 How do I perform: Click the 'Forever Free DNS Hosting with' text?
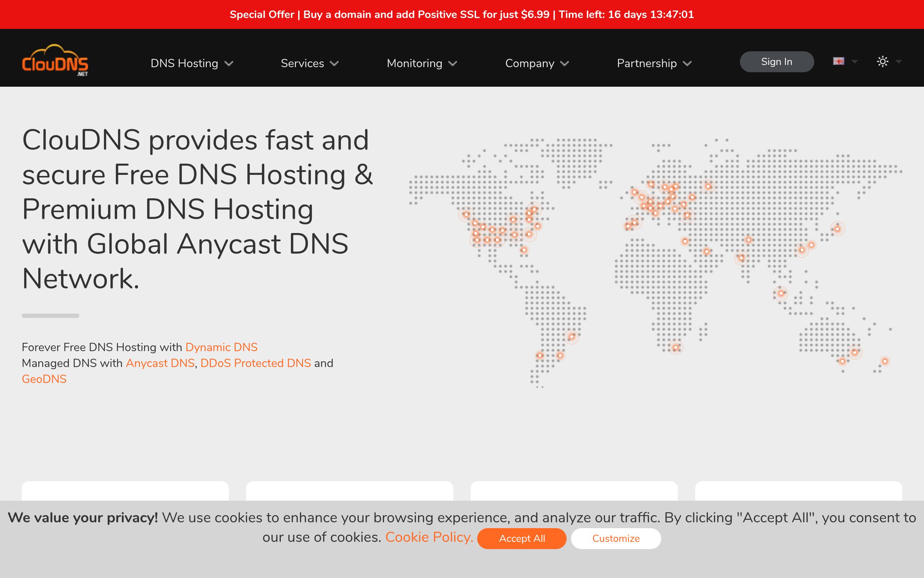[x=102, y=347]
